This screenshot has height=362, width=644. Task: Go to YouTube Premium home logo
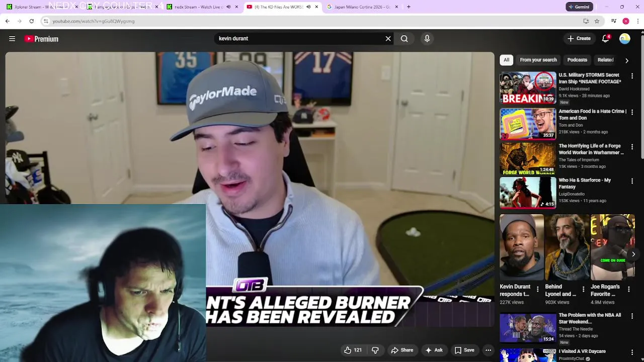pyautogui.click(x=41, y=39)
